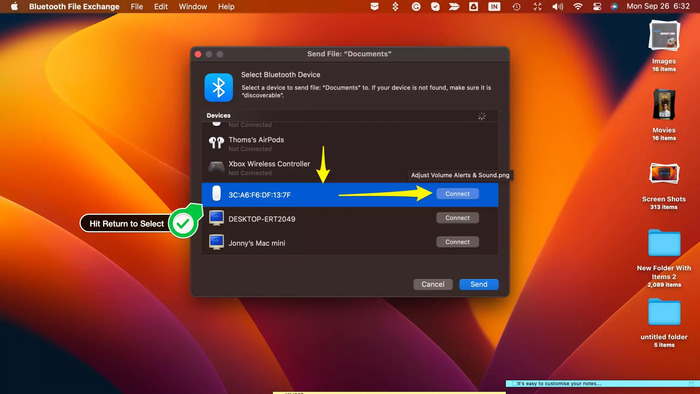Connect to DESKTOP-ERT2049

pos(457,218)
